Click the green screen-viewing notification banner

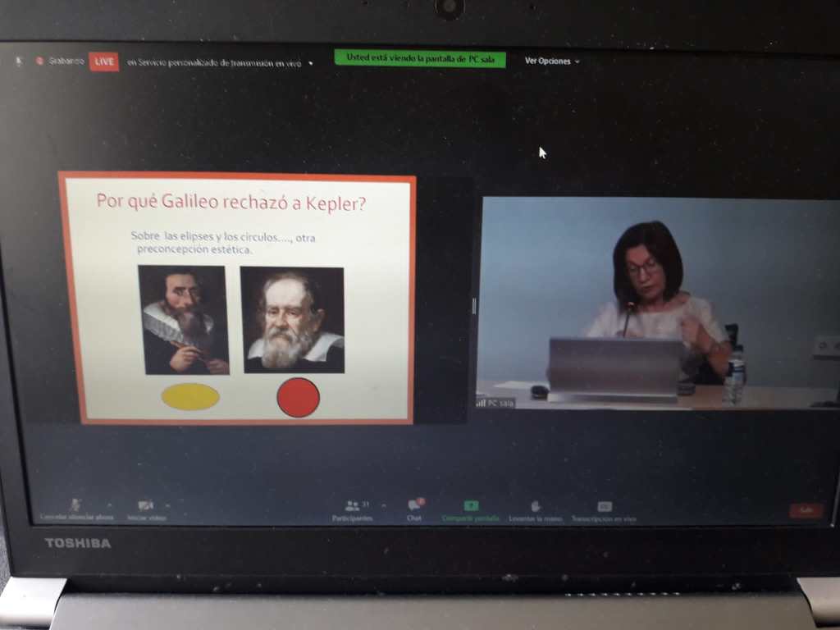click(420, 59)
